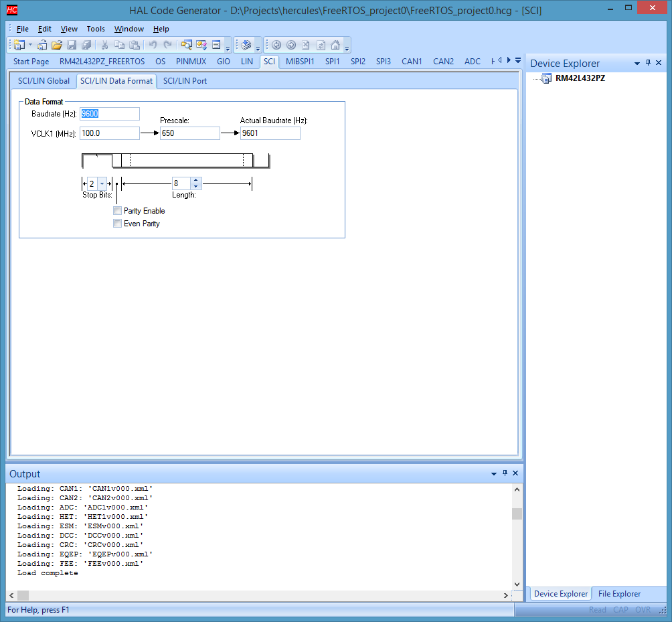Open the Tools menu
The image size is (672, 622).
(x=96, y=29)
